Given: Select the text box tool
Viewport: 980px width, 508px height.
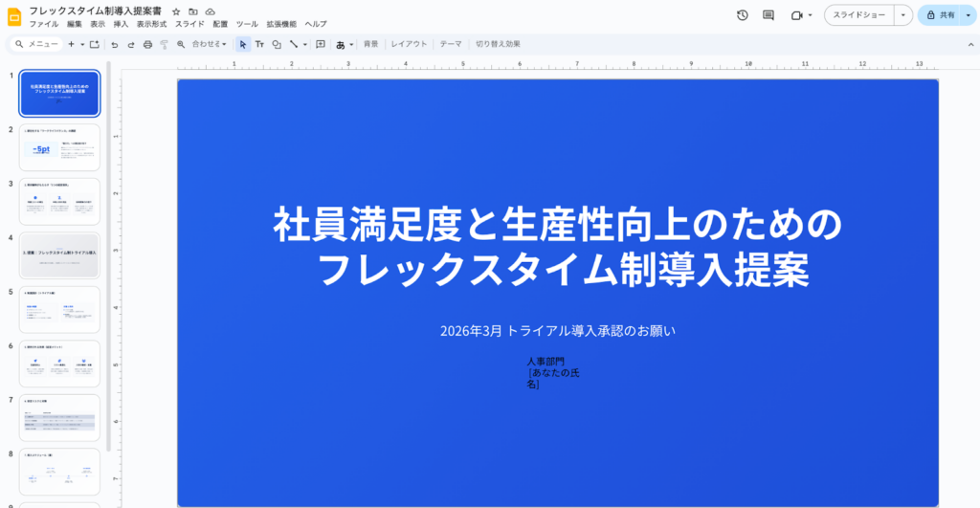Looking at the screenshot, I should (x=259, y=44).
